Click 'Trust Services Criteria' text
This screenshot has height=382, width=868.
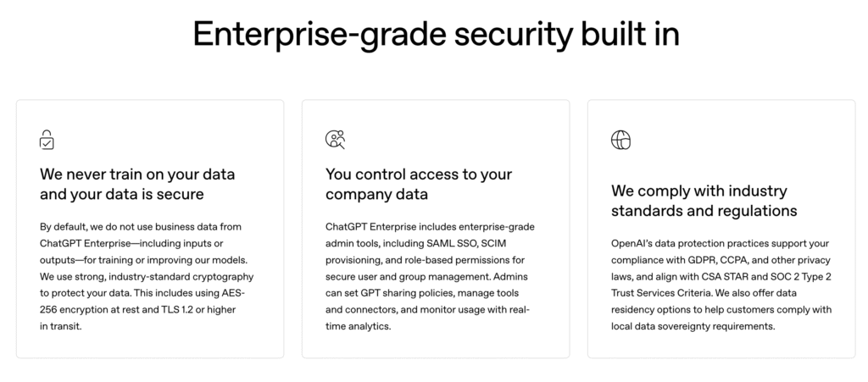[663, 292]
